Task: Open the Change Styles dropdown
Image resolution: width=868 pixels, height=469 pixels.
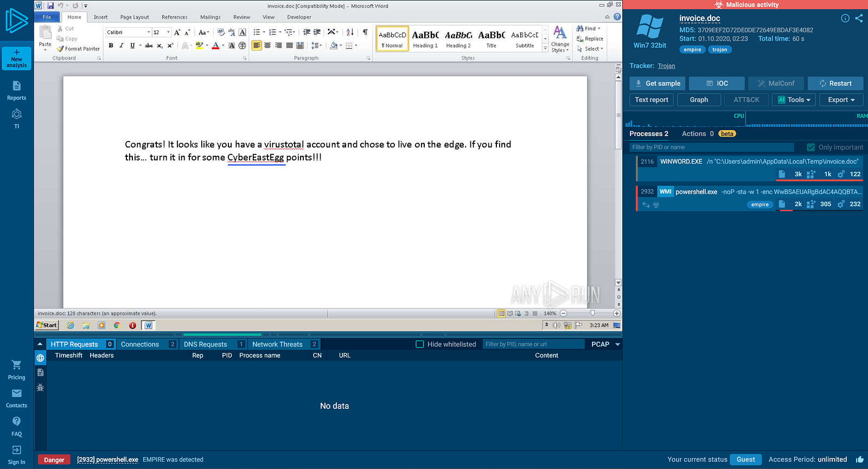Action: tap(560, 39)
